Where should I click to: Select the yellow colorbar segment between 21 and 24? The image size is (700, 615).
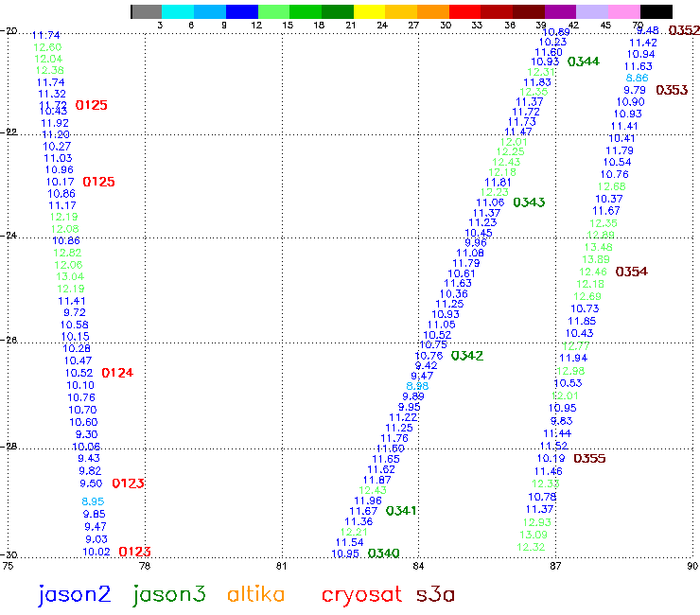[370, 11]
